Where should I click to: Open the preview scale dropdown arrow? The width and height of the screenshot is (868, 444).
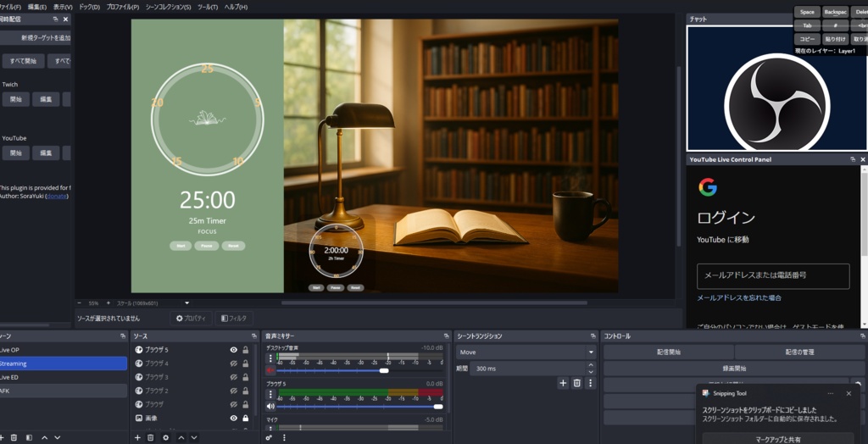[x=187, y=302]
